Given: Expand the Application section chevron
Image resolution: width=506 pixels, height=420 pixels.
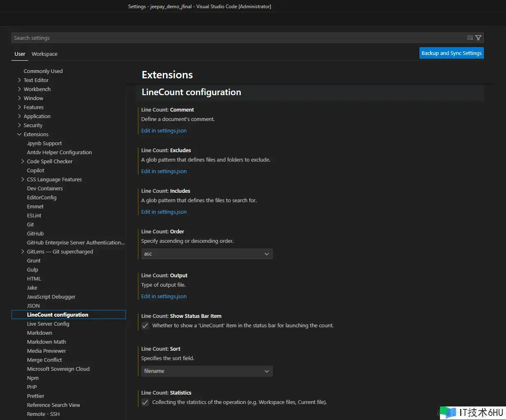Looking at the screenshot, I should coord(19,116).
